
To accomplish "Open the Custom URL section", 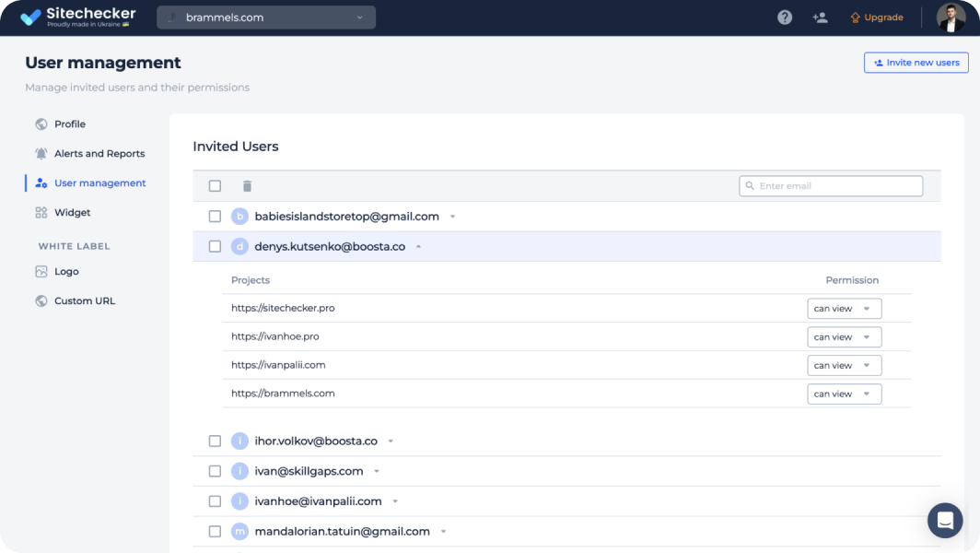I will pos(85,300).
